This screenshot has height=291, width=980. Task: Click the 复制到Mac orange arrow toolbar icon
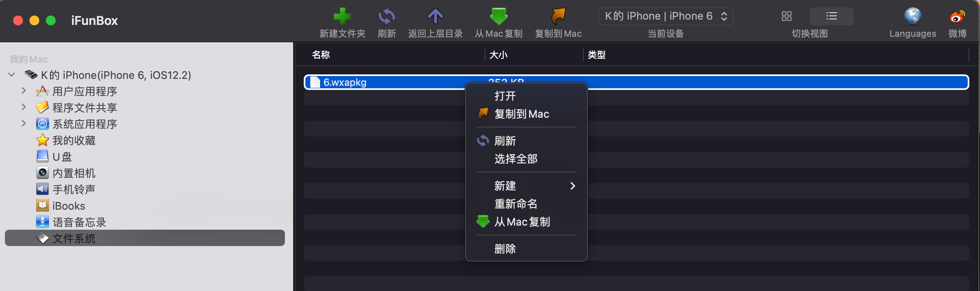558,16
